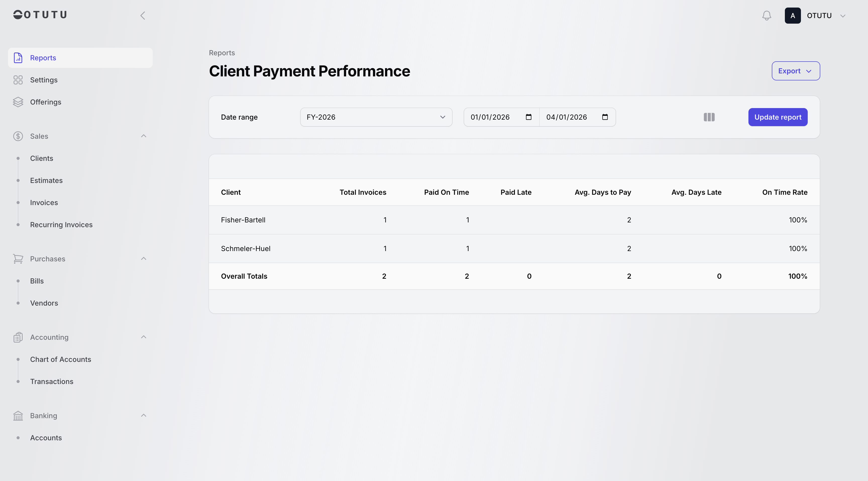The height and width of the screenshot is (481, 868).
Task: Collapse the Banking section chevron
Action: [x=144, y=415]
